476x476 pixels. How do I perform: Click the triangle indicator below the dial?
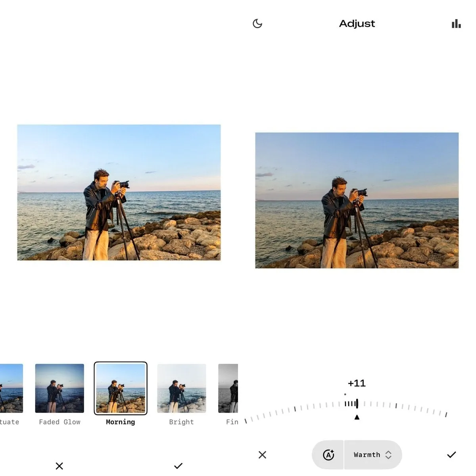point(357,417)
